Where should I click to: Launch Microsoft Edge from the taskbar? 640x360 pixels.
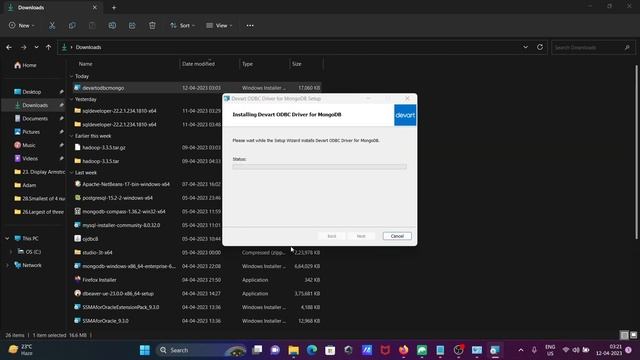[x=312, y=350]
